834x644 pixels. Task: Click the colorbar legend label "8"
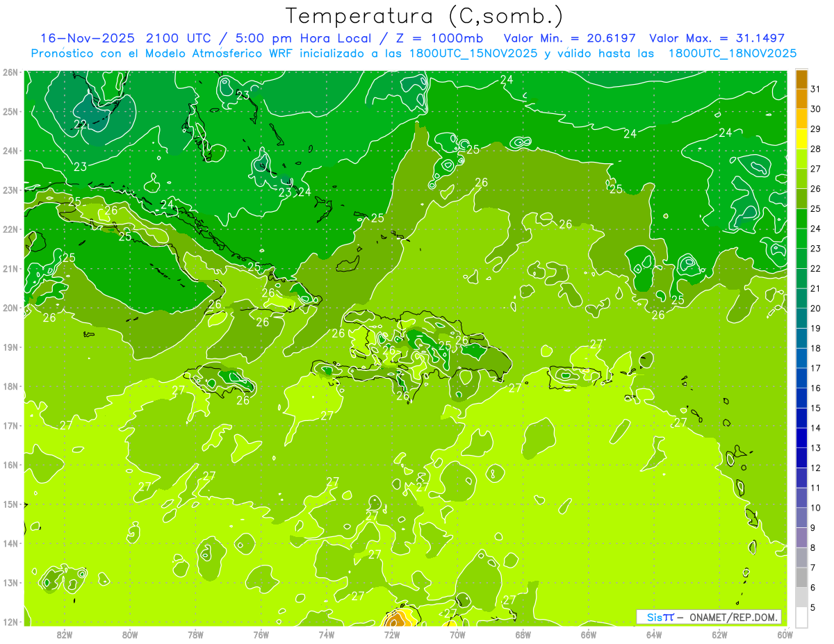813,548
